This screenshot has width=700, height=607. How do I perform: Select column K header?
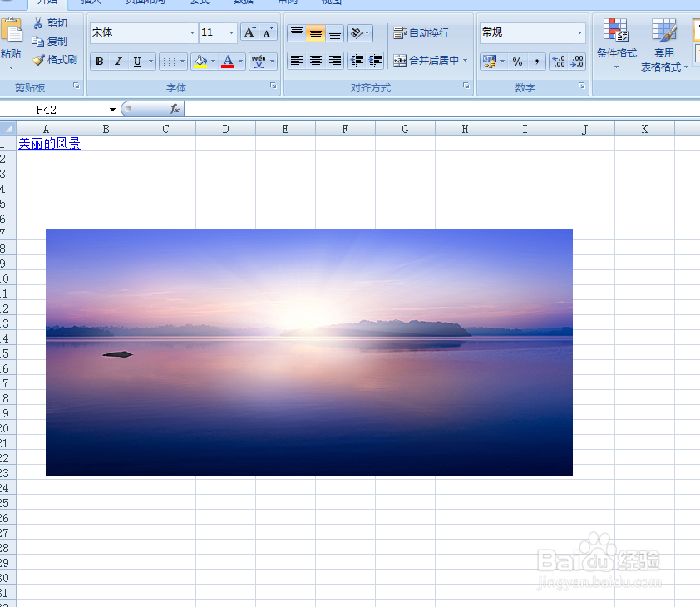tap(644, 129)
